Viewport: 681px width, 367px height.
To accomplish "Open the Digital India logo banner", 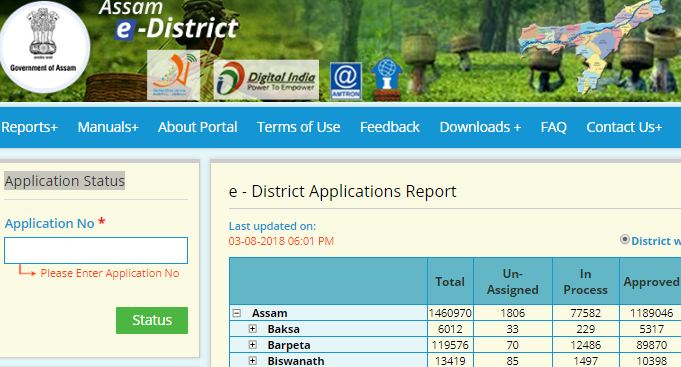I will [266, 80].
